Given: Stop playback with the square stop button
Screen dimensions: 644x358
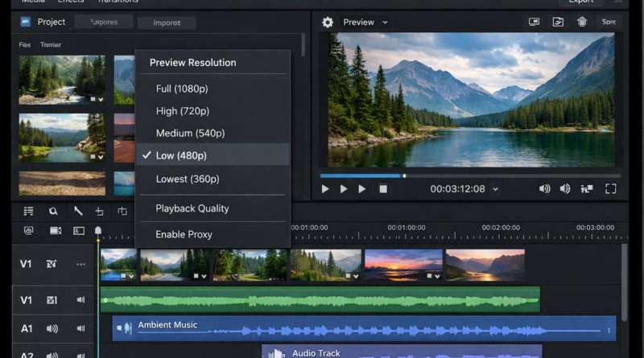Looking at the screenshot, I should 383,189.
